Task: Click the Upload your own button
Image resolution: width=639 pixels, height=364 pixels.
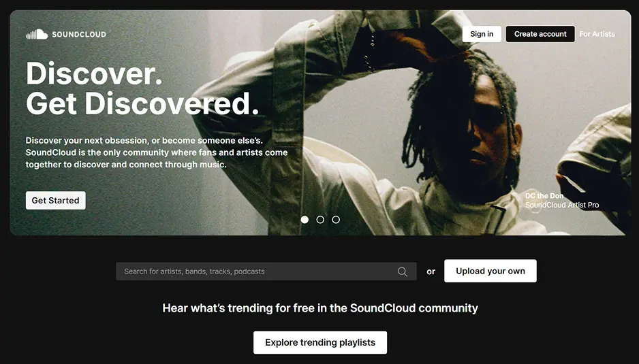Action: coord(490,271)
